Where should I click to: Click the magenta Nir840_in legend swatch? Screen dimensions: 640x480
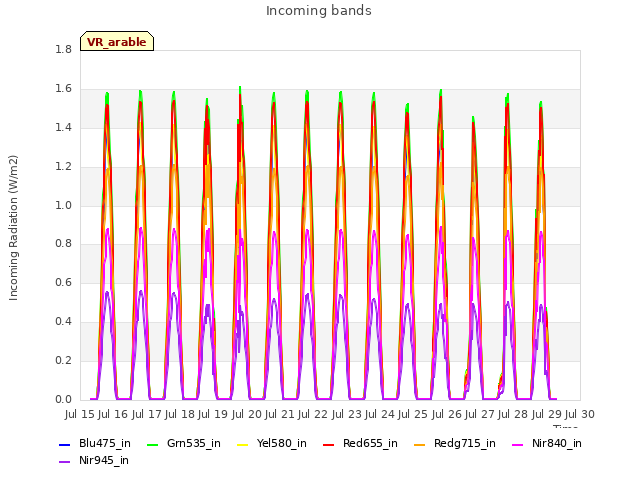[x=518, y=444]
